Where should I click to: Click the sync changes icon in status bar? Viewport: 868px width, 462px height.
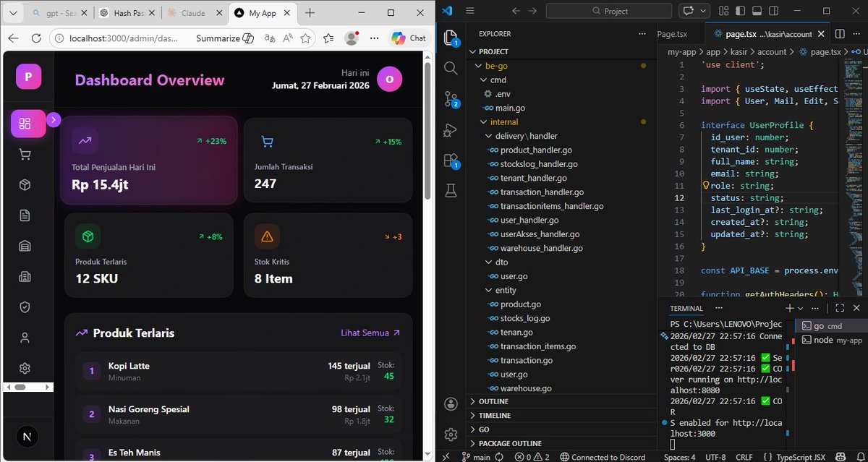(501, 457)
